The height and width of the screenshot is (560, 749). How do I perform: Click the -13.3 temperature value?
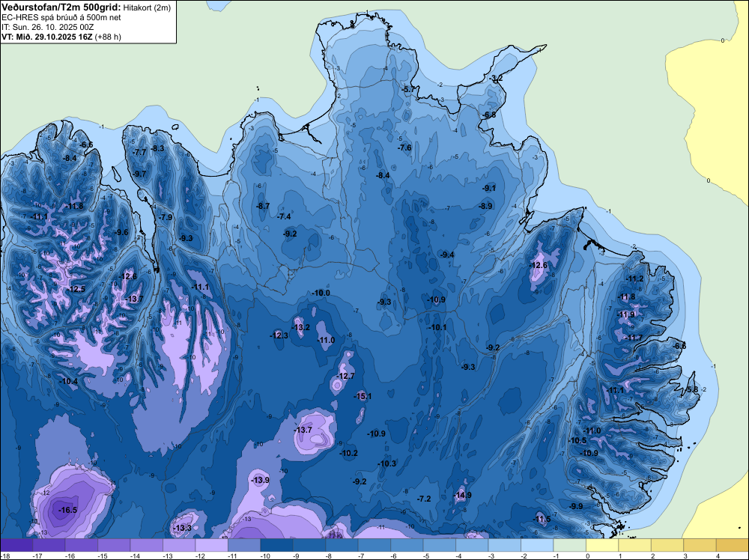coord(183,528)
